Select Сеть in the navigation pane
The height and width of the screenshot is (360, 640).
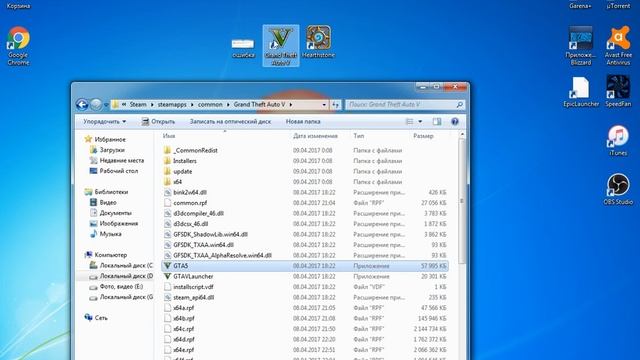pyautogui.click(x=96, y=318)
